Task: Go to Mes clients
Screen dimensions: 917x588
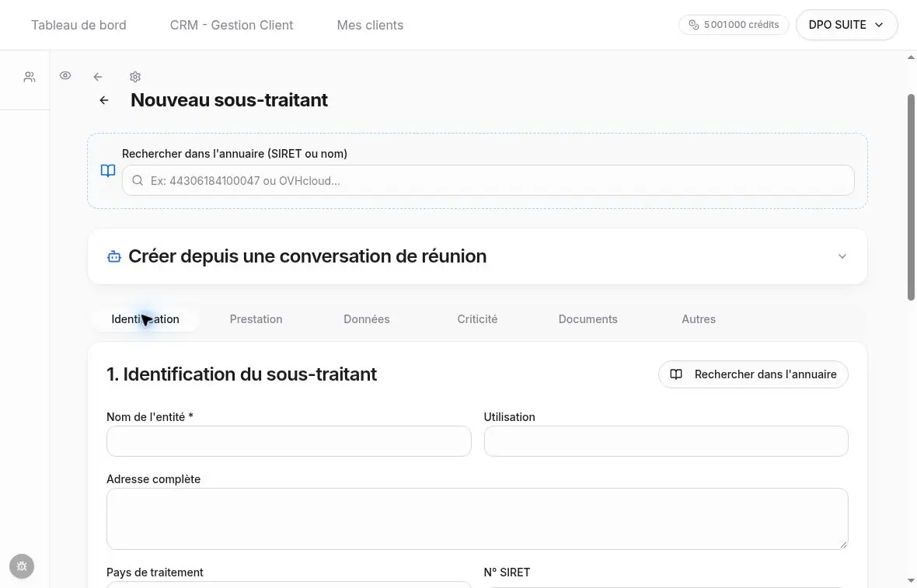Action: (x=370, y=25)
